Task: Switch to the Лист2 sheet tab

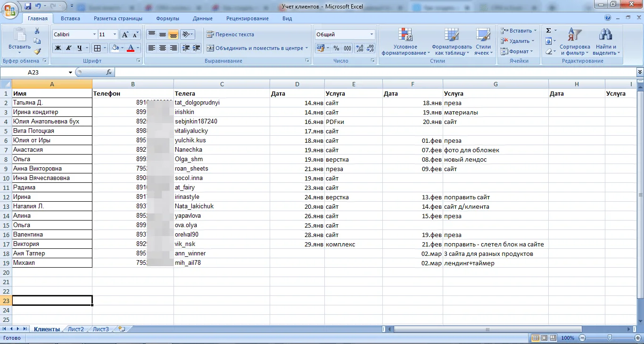Action: pyautogui.click(x=76, y=329)
